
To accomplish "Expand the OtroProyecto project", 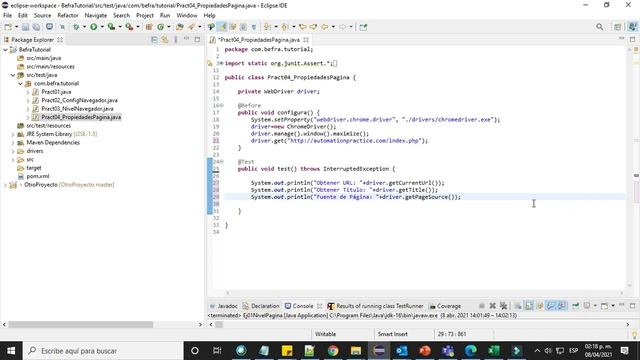I will 5,185.
